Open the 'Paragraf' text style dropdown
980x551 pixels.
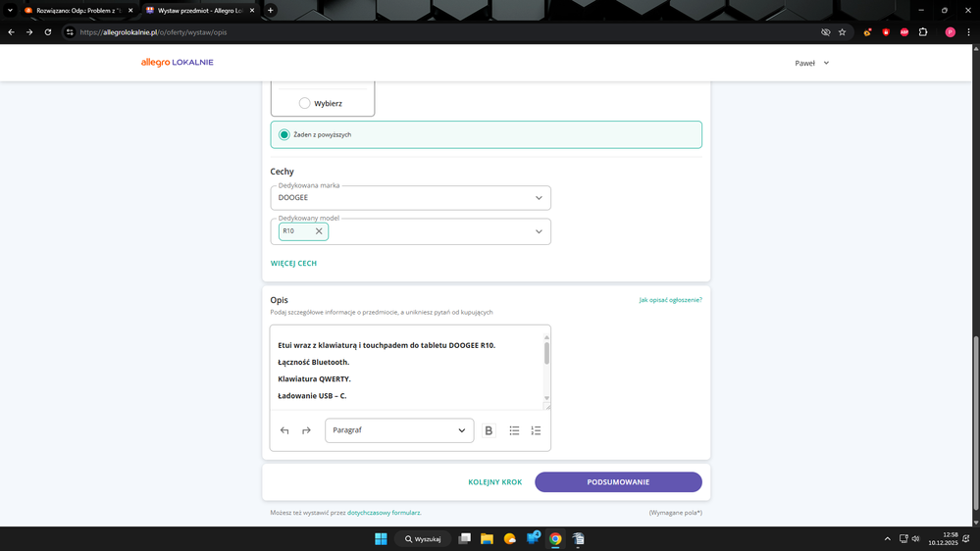pos(398,430)
